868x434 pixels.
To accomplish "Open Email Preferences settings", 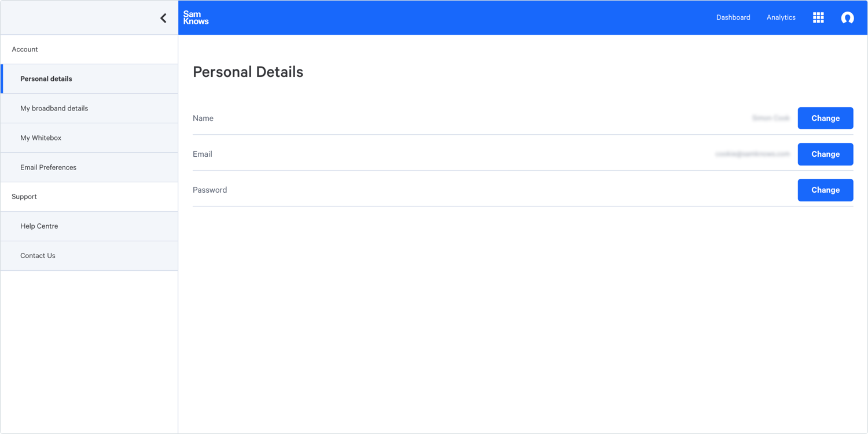I will pyautogui.click(x=49, y=167).
